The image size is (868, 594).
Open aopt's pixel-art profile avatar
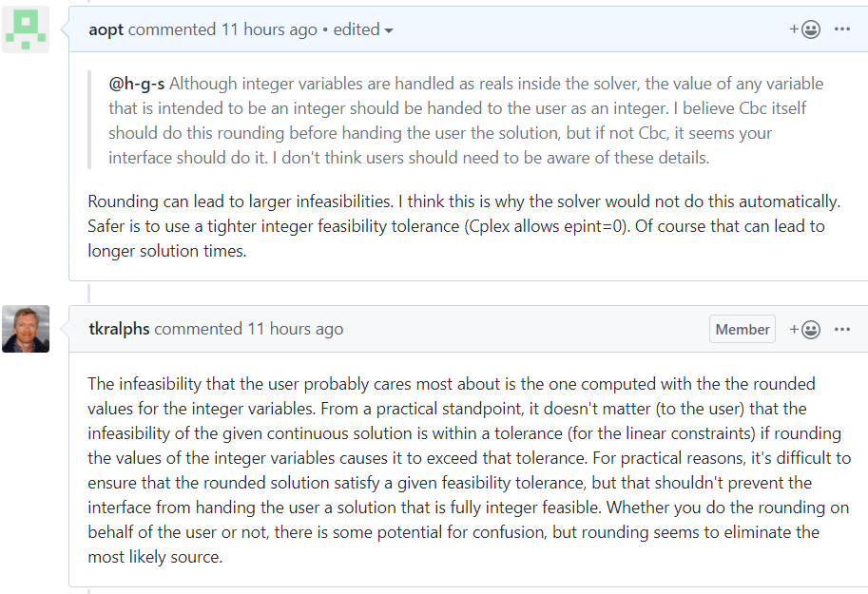click(26, 29)
